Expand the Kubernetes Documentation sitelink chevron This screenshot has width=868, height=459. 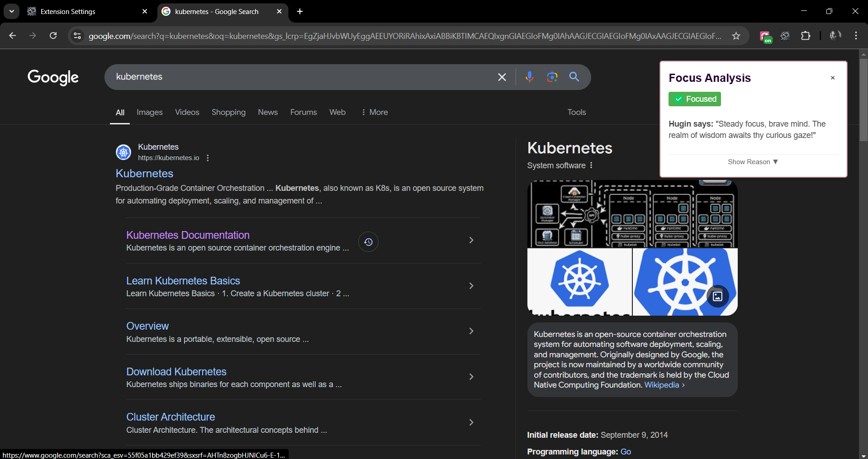471,240
